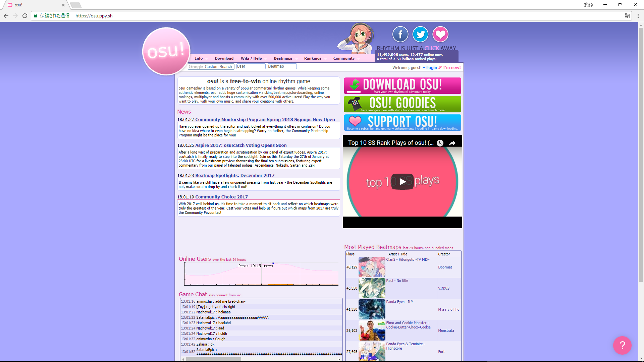Open Community Choice 2017 news article
The image size is (644, 362).
pyautogui.click(x=221, y=197)
